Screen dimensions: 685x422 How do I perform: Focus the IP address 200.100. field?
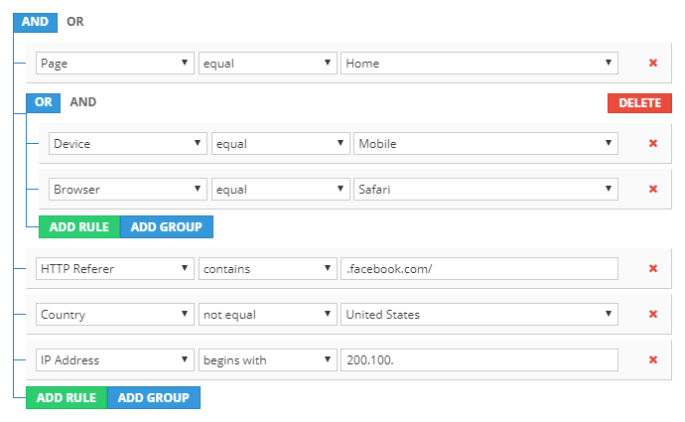click(x=479, y=360)
